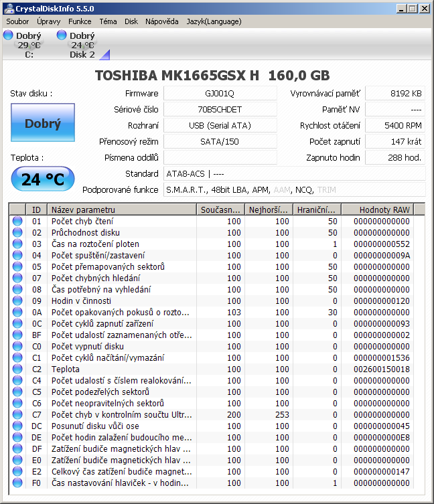The width and height of the screenshot is (434, 504).
Task: Click the Standard field ATA8-ACS
Action: coord(295,174)
